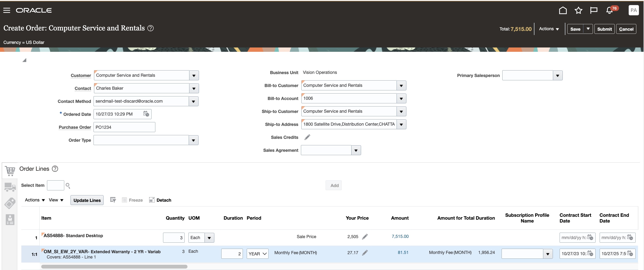Go to the Home page icon
Screen dimensions: 644x270
tap(563, 10)
